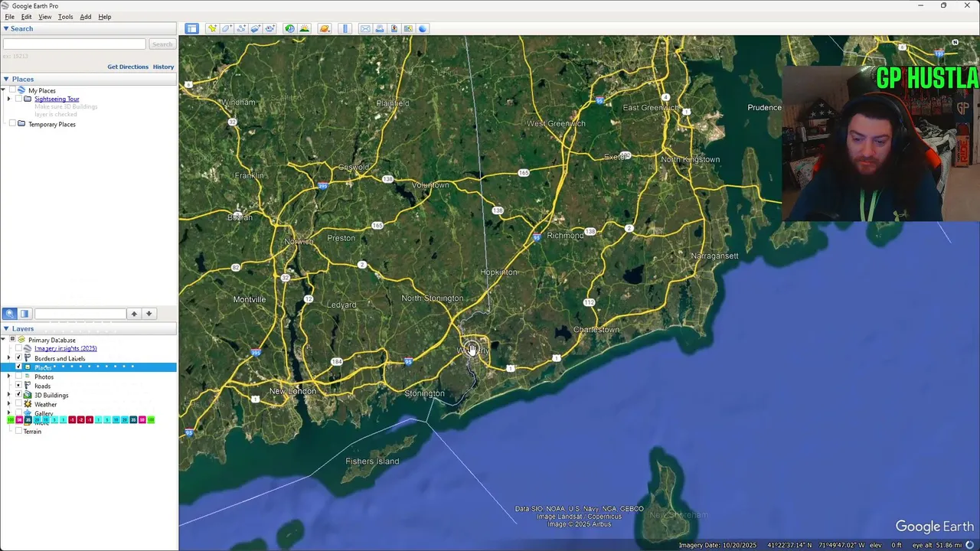Image resolution: width=980 pixels, height=551 pixels.
Task: Collapse the My Places tree node
Action: pos(4,90)
